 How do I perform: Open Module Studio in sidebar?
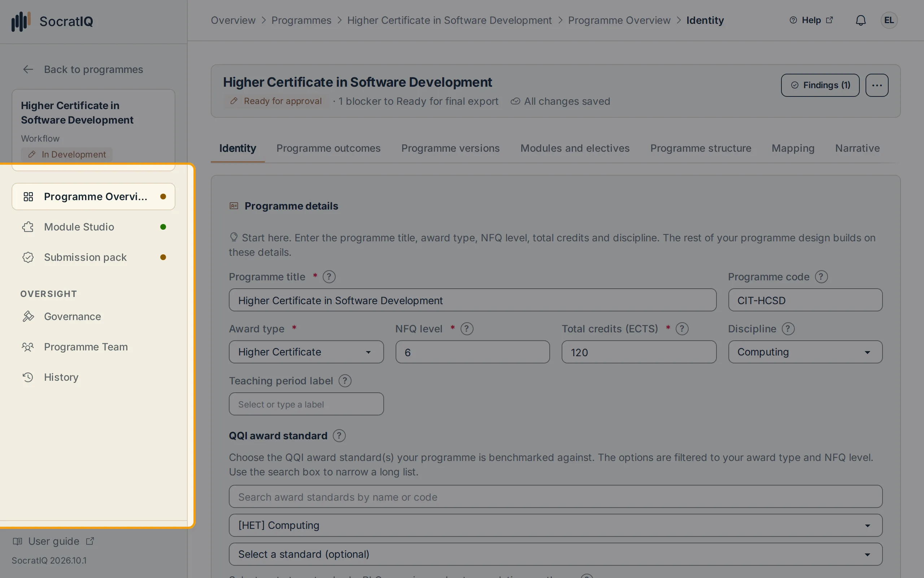point(93,227)
